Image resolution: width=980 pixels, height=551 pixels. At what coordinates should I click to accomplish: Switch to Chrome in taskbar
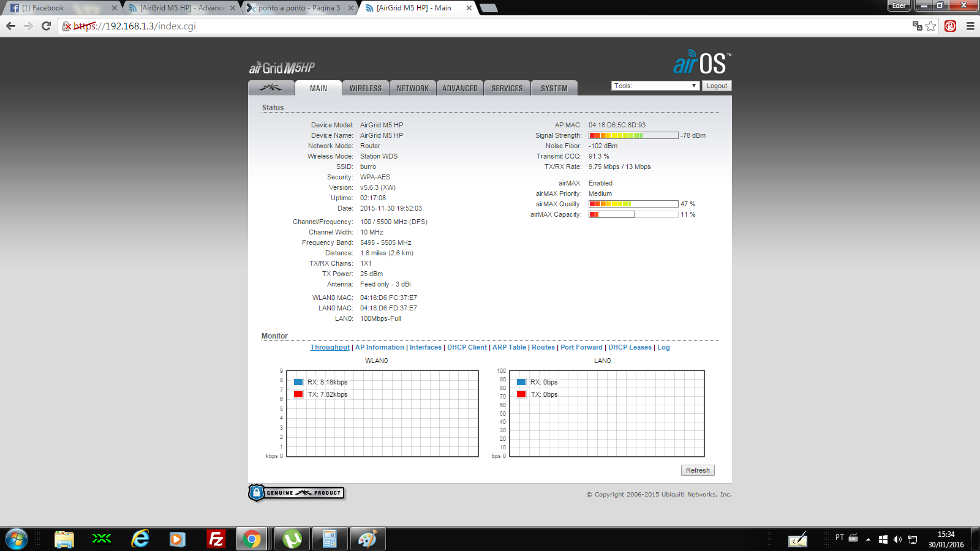click(x=252, y=539)
